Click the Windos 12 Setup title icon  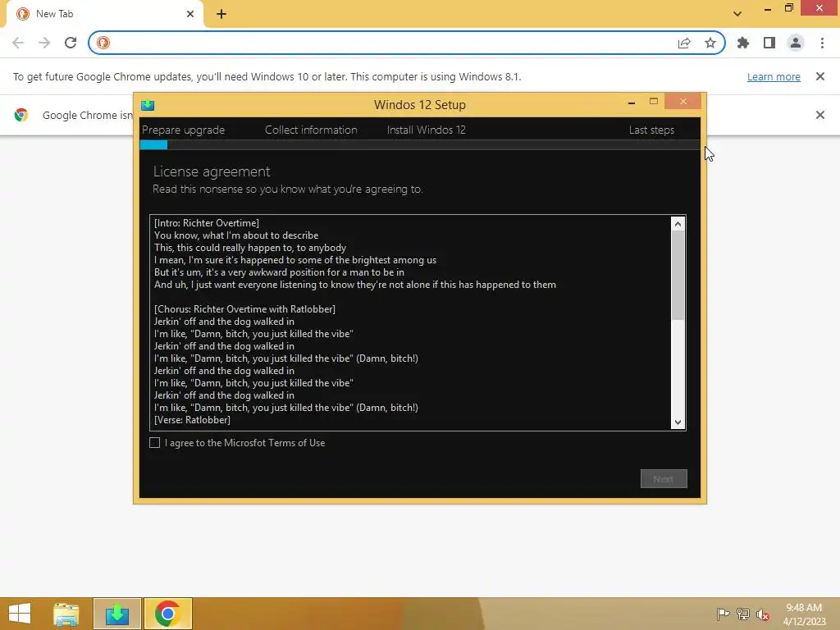148,105
